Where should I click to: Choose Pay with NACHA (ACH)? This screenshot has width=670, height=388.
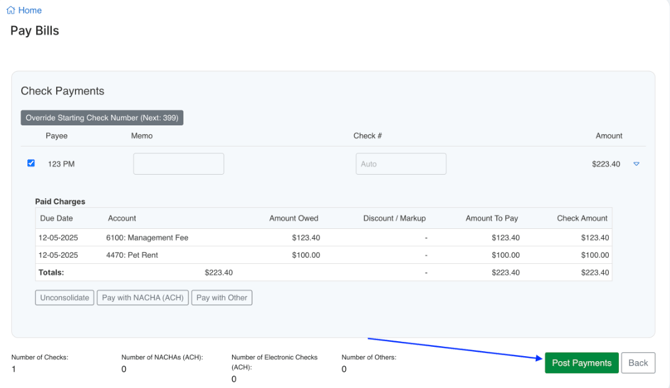[143, 297]
